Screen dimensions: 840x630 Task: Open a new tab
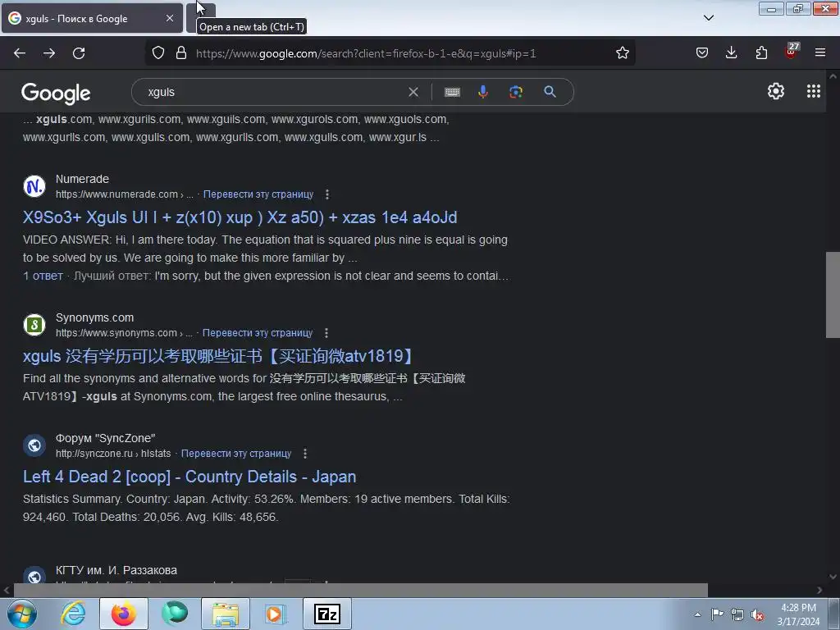(x=201, y=18)
